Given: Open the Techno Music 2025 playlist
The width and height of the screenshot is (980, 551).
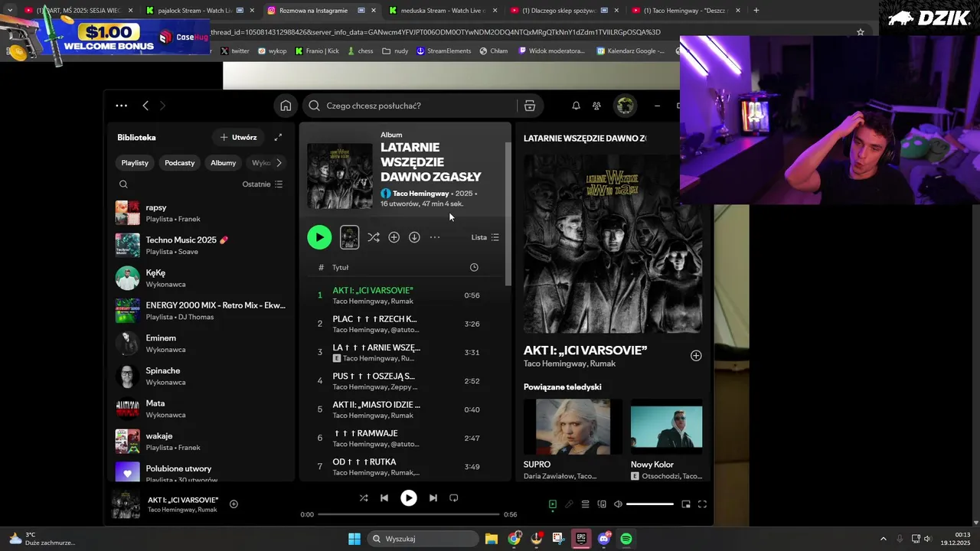Looking at the screenshot, I should pos(201,245).
